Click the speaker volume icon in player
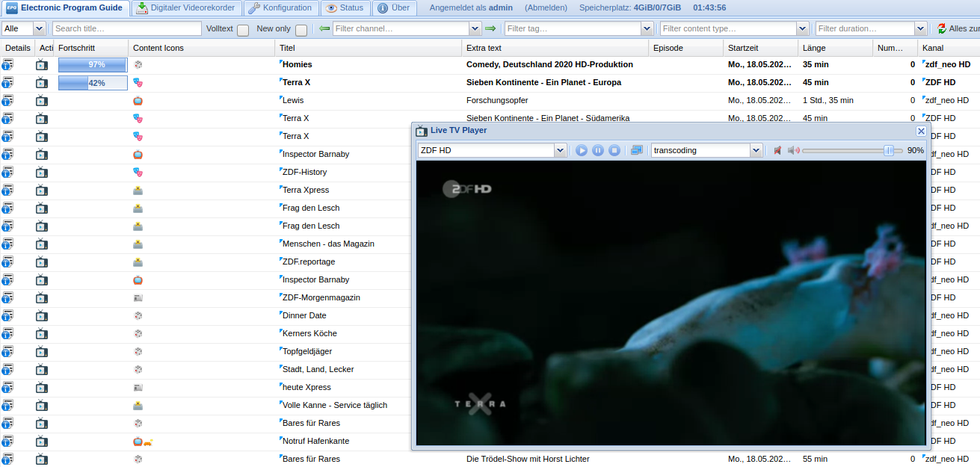Image resolution: width=980 pixels, height=467 pixels. coord(793,150)
